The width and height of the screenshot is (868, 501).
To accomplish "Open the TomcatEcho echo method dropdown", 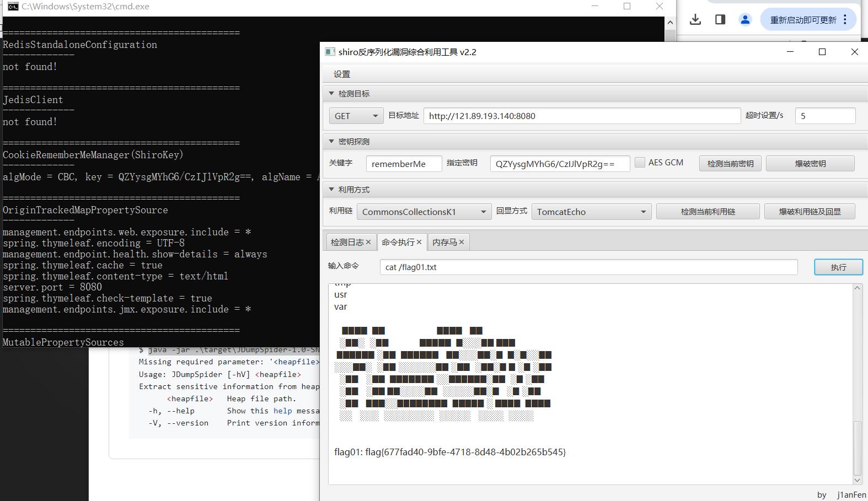I will [x=591, y=212].
